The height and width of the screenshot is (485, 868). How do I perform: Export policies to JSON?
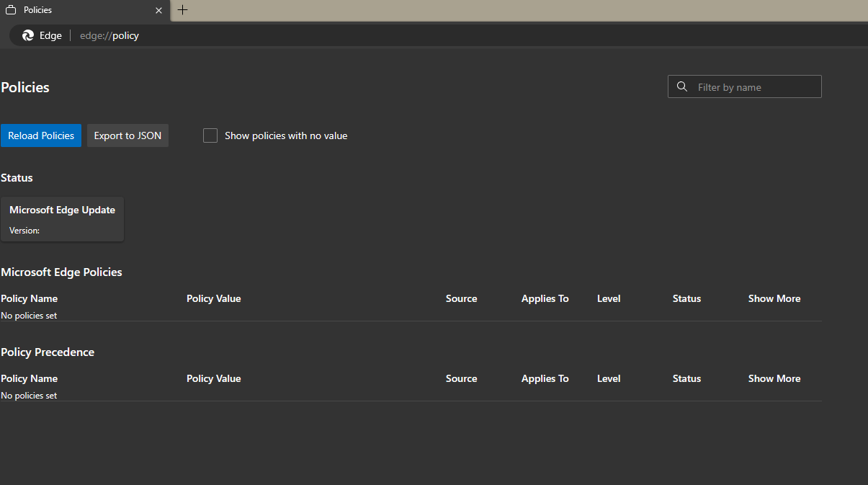(x=127, y=135)
